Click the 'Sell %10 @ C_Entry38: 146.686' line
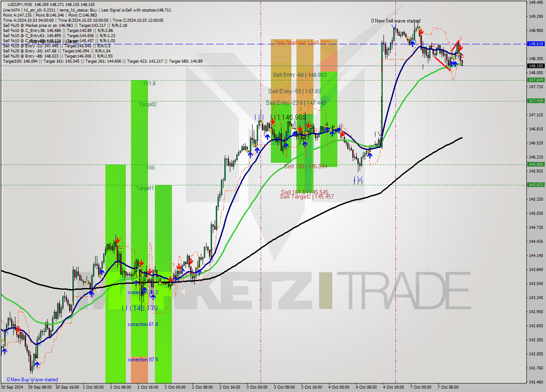 pyautogui.click(x=58, y=30)
